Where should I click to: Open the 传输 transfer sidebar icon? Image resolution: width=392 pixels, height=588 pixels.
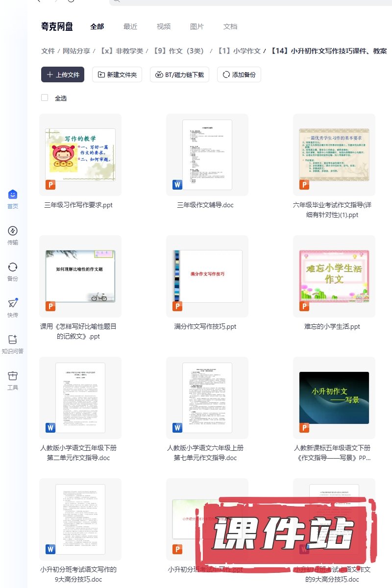point(13,231)
